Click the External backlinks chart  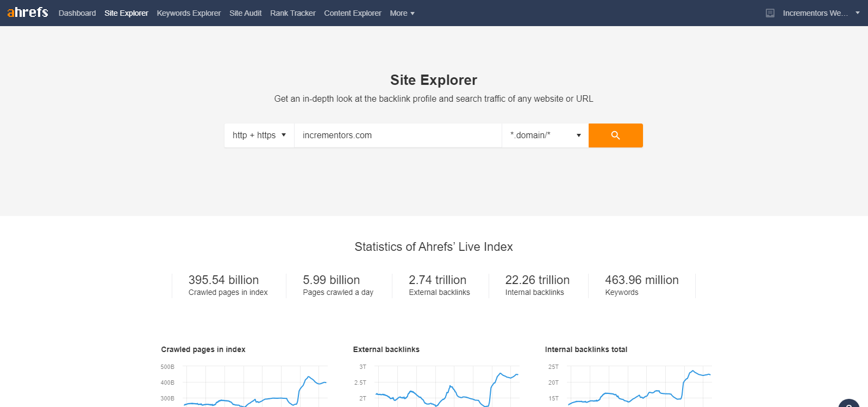[x=436, y=385]
